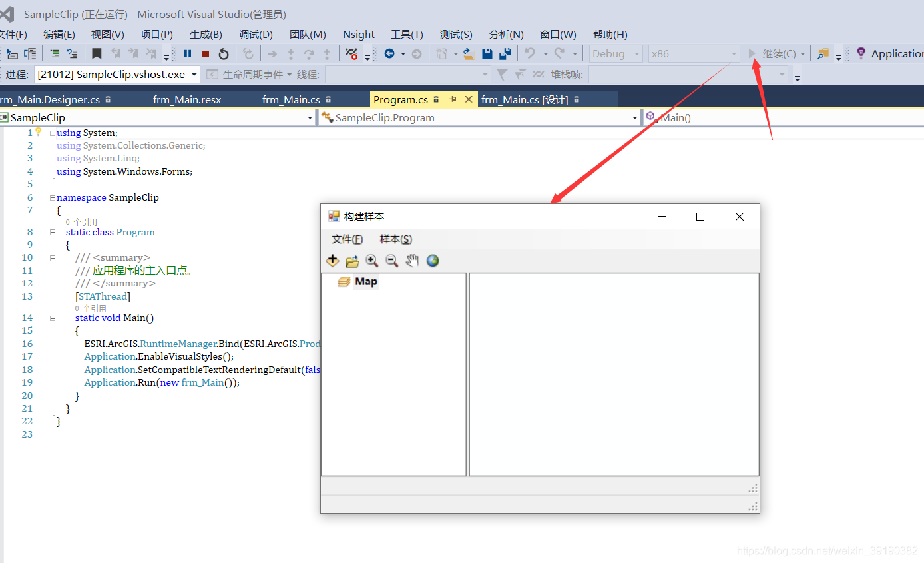Toggle the pin on the Program.cs tab

point(453,99)
